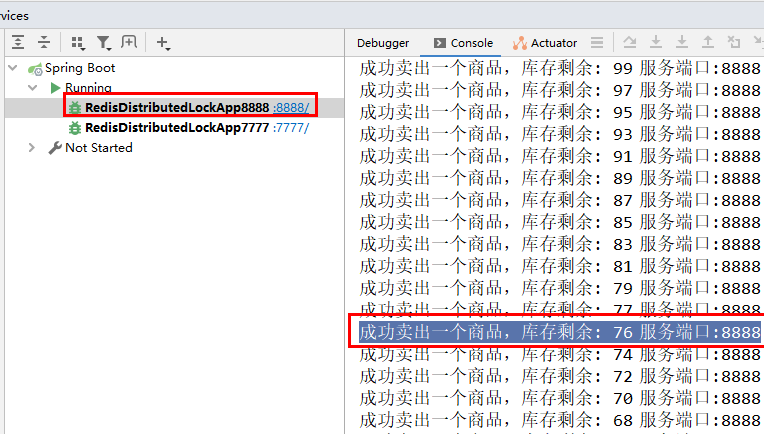764x434 pixels.
Task: Click the bug icon beside RedisDistributedLockApp8888
Action: point(75,108)
